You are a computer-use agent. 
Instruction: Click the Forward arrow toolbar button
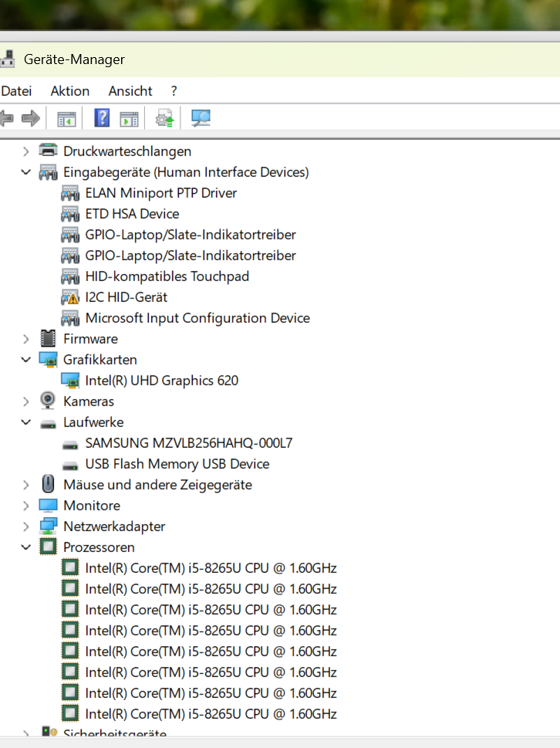[x=31, y=118]
